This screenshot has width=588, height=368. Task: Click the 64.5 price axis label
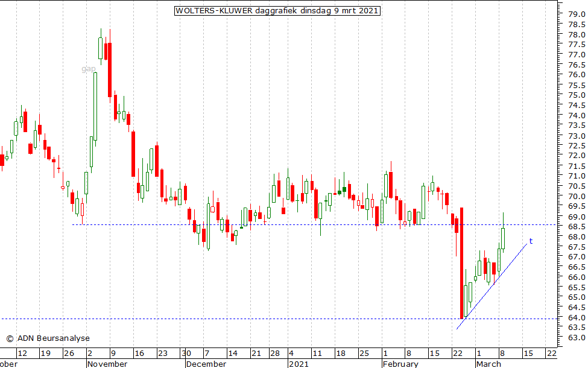(577, 308)
